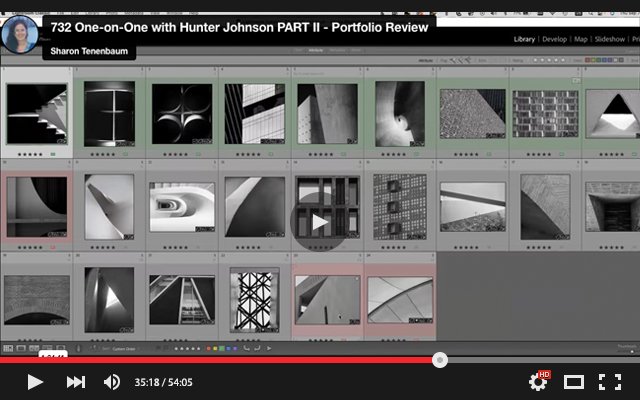The image size is (640, 400).
Task: Select the diagonal beam over shrubs thumbnail
Action: (473, 207)
